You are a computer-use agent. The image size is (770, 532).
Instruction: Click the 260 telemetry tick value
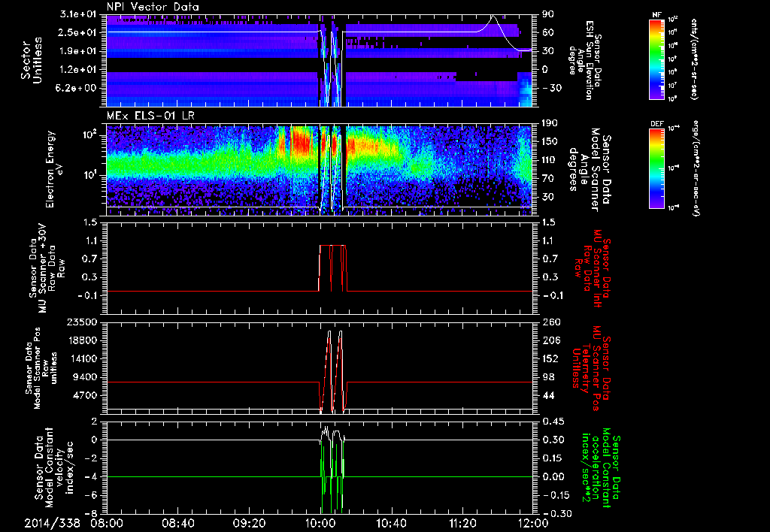(x=550, y=322)
